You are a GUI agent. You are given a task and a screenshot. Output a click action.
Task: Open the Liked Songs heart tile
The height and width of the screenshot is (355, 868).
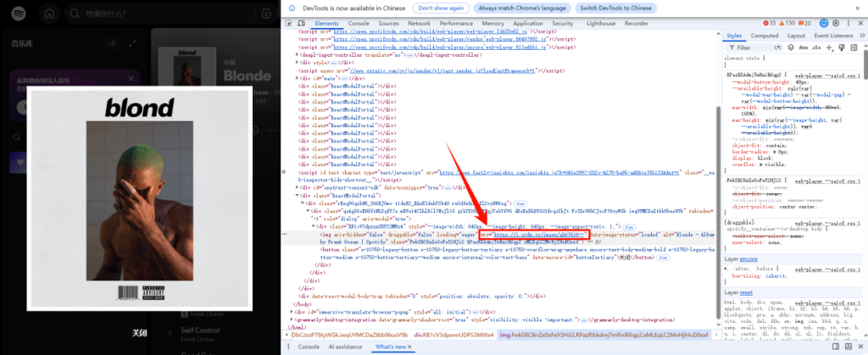(19, 162)
